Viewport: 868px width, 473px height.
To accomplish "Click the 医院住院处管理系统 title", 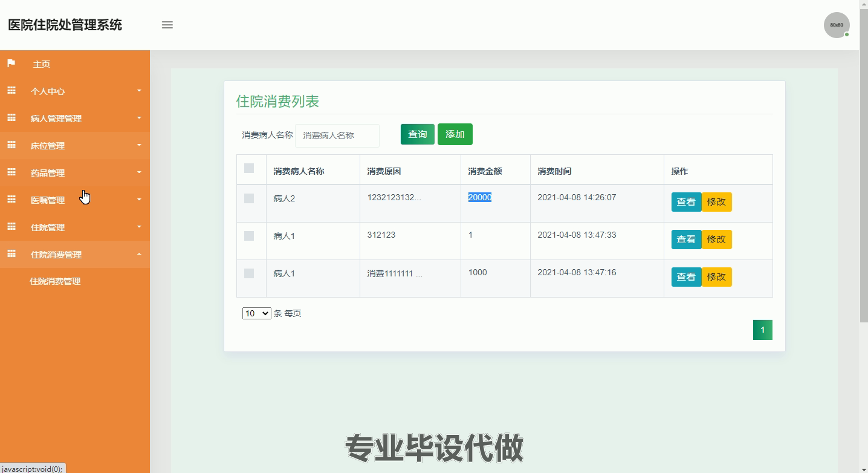I will 65,25.
